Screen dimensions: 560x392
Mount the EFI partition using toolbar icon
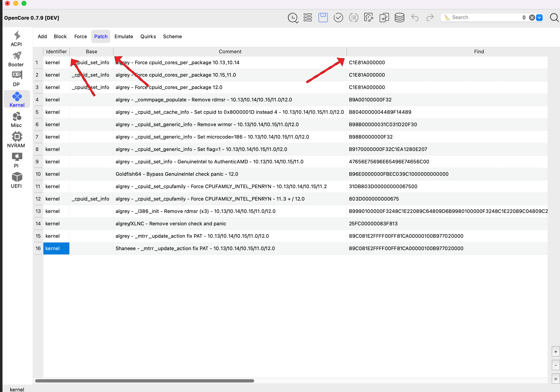pos(399,17)
